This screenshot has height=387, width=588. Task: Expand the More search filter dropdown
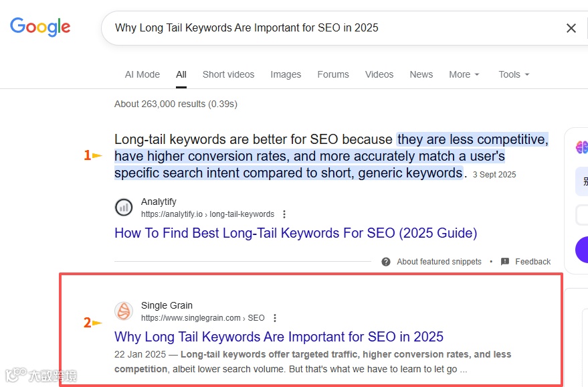(464, 74)
